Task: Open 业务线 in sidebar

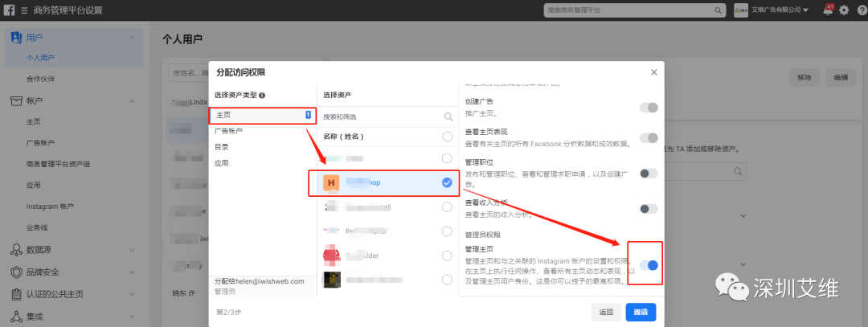Action: point(37,227)
